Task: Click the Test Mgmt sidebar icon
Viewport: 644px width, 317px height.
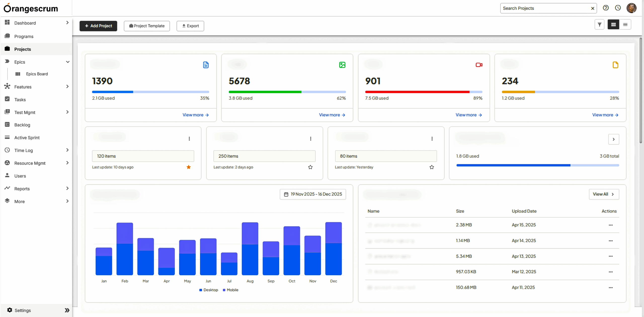Action: 8,112
